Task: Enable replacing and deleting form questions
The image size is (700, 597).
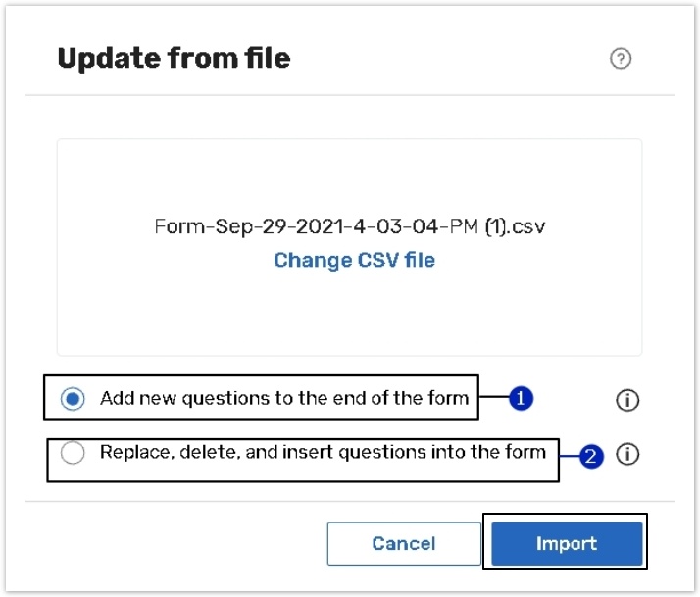Action: (x=73, y=453)
